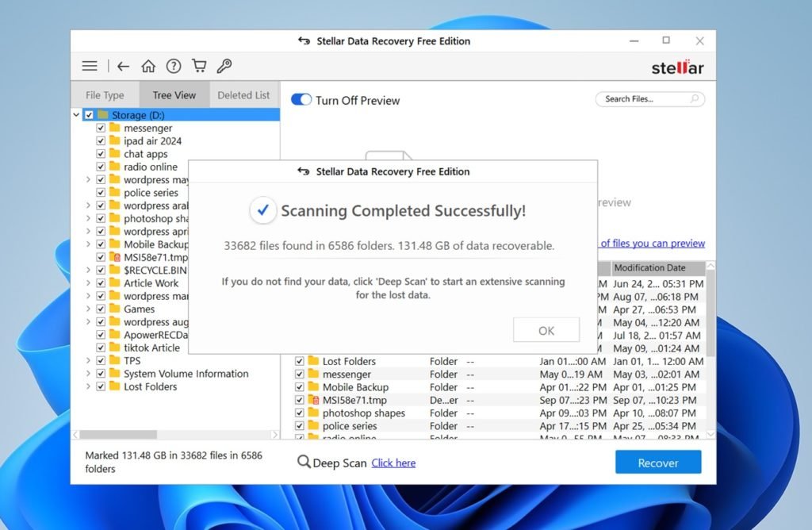Click the Storage (D:) drive folder icon

click(x=103, y=114)
